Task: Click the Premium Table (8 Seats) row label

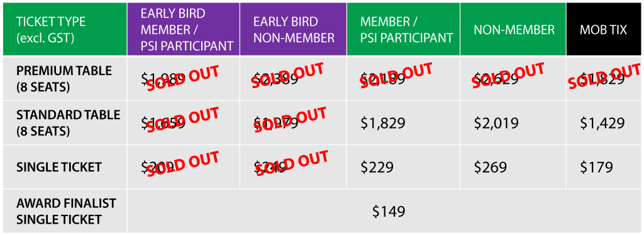Action: (x=65, y=78)
